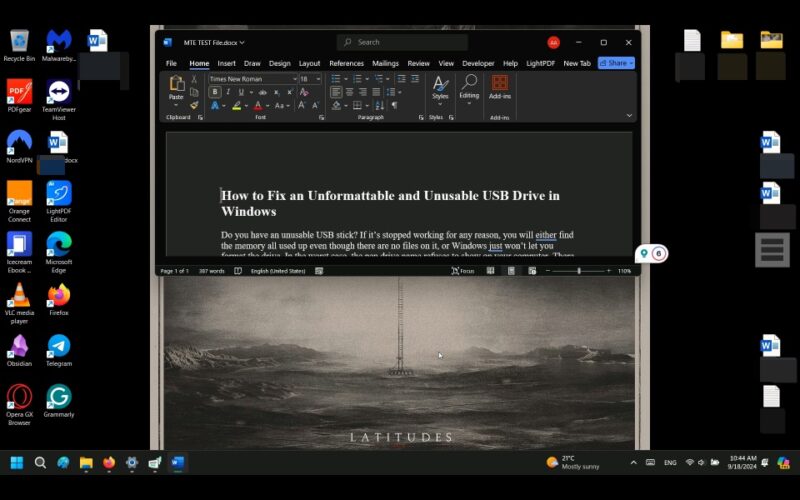This screenshot has height=500, width=800.
Task: Toggle Underline formatting
Action: [x=241, y=92]
